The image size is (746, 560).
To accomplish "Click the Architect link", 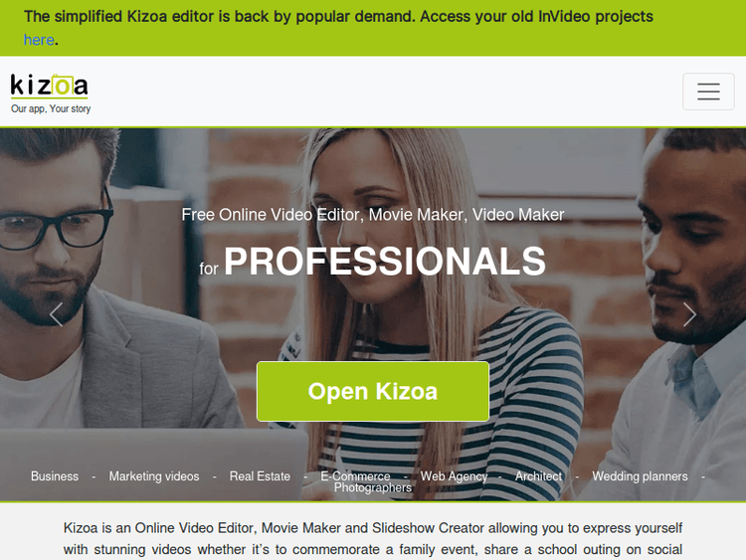I will click(x=538, y=476).
